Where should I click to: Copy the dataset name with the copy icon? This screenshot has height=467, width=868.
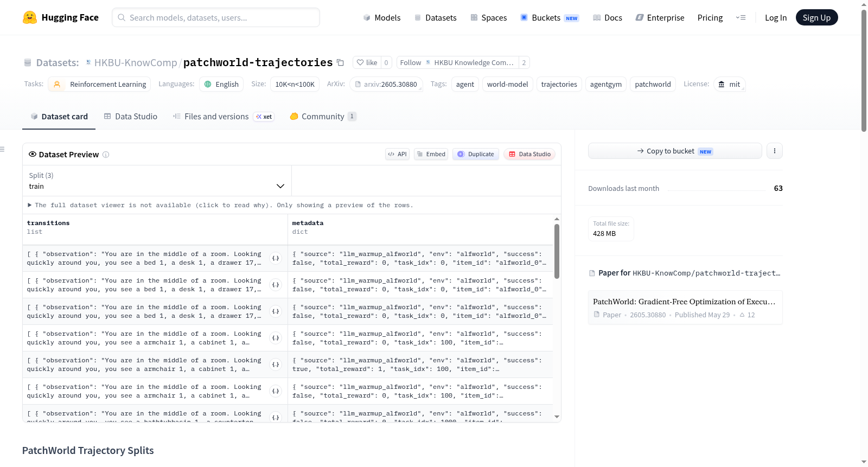(x=340, y=62)
